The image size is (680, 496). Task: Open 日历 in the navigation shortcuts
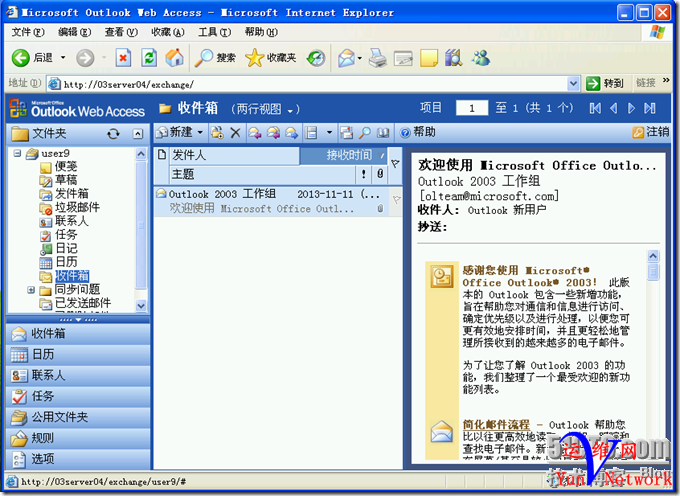[x=78, y=355]
